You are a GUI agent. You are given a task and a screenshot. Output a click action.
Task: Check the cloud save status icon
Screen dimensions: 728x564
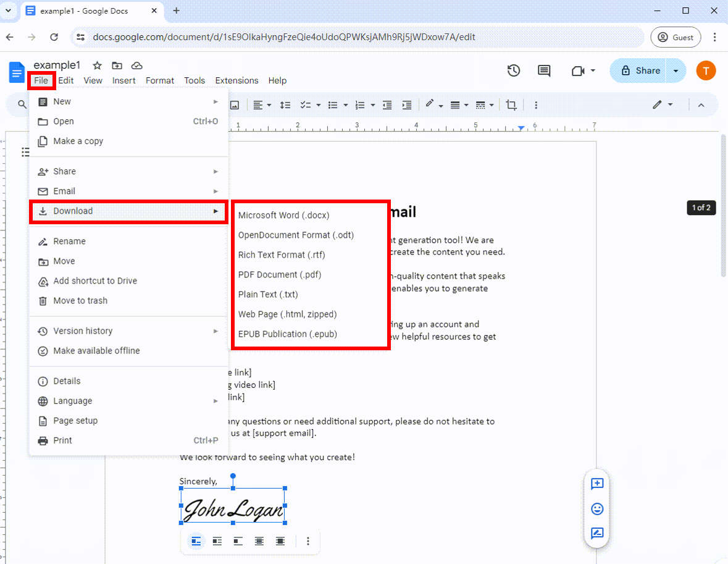click(x=136, y=65)
